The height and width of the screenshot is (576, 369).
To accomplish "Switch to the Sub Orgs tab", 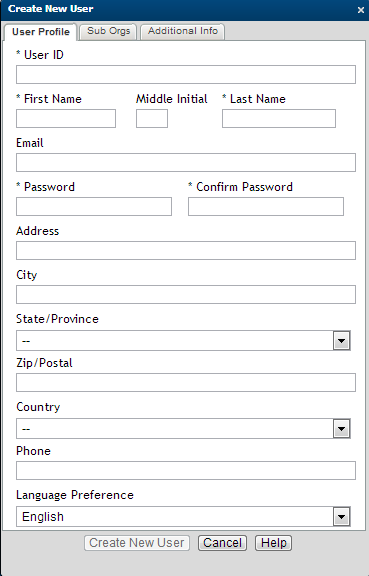I will [x=108, y=31].
